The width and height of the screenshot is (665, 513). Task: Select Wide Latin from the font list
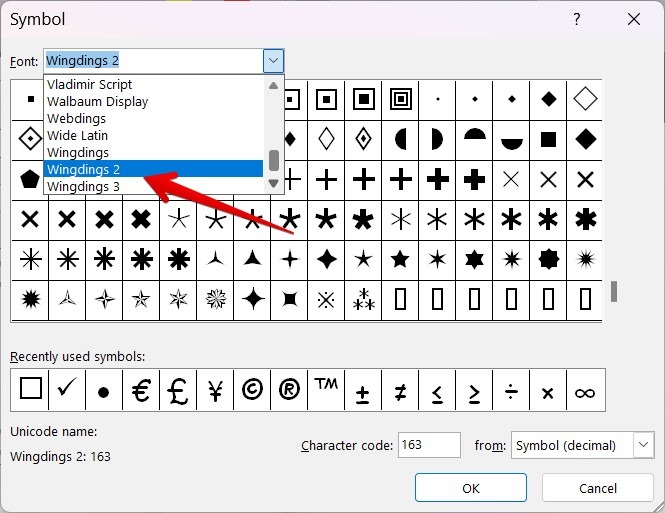(x=153, y=135)
